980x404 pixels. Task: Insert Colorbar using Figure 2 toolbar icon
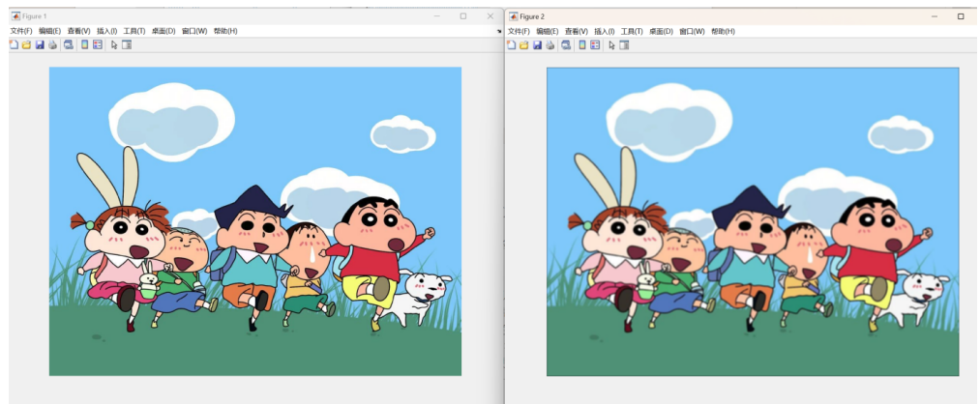coord(581,45)
